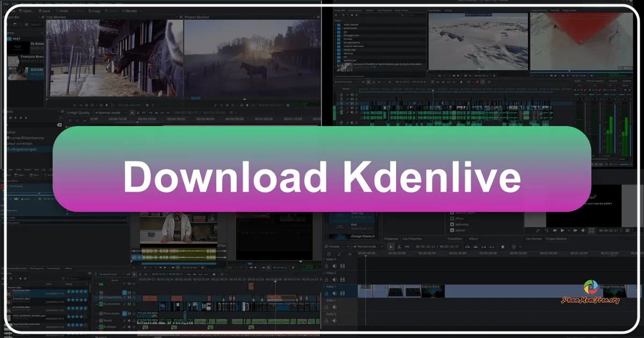Open the Normal mode dropdown above the timeline
Viewport: 644px width, 338px height.
click(367, 247)
